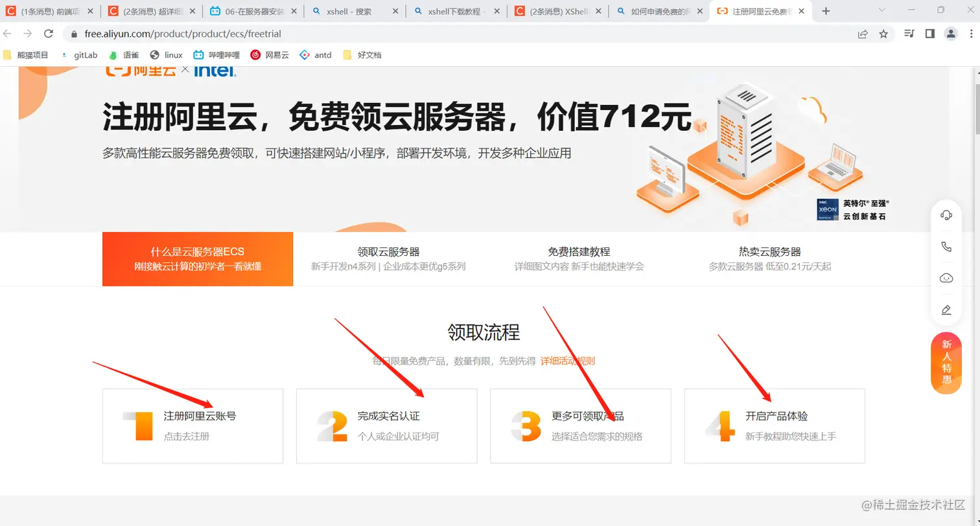Open the share icon in the address bar
The image size is (980, 526).
point(864,34)
